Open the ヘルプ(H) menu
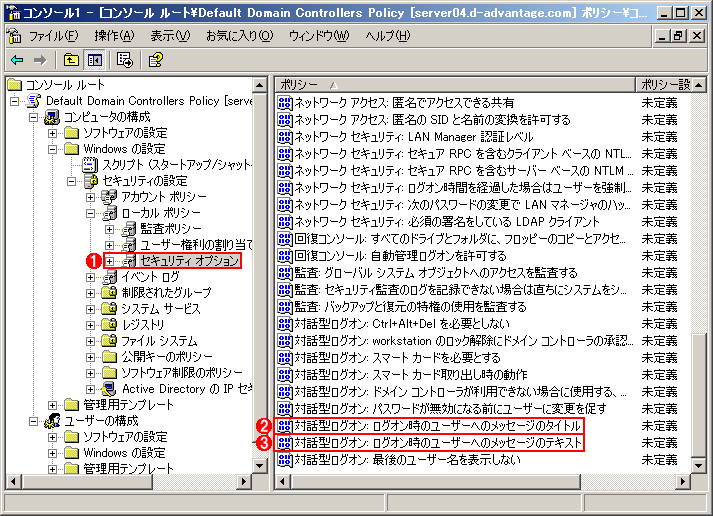 click(387, 35)
